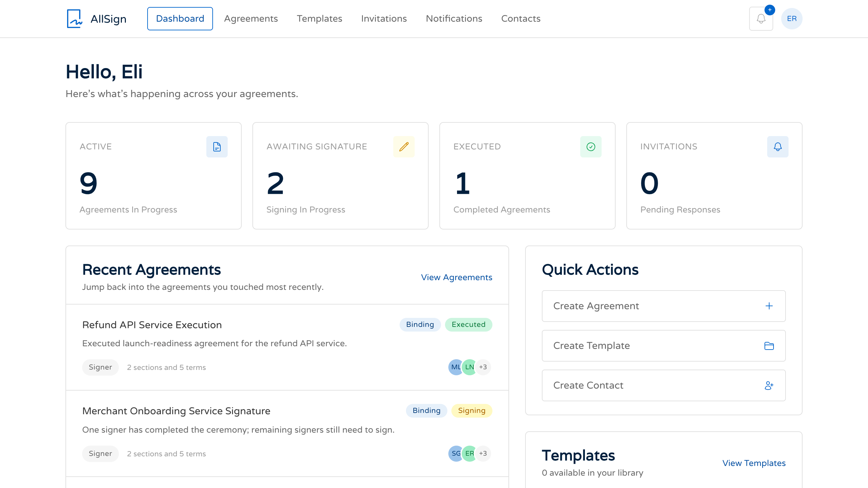Click the blue plus badge on bell
The image size is (868, 488).
pos(770,10)
